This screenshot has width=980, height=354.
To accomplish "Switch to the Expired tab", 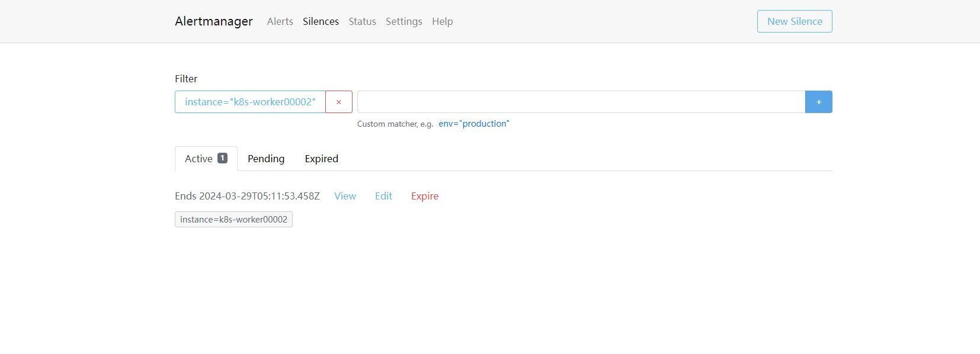I will [x=322, y=159].
